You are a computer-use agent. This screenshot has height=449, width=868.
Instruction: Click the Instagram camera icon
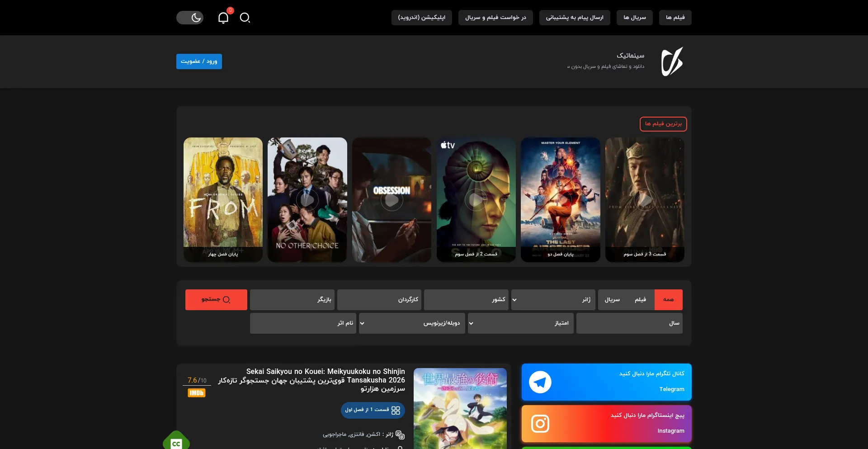click(540, 424)
